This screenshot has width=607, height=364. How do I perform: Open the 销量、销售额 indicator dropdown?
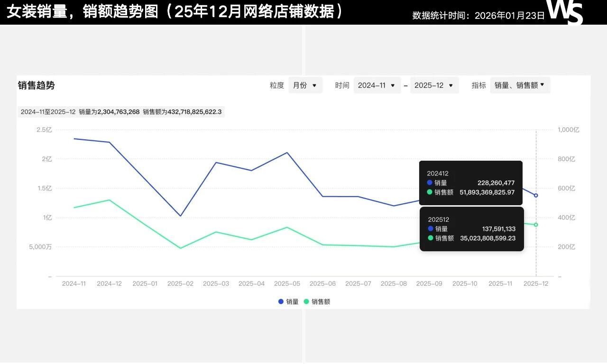[x=520, y=85]
